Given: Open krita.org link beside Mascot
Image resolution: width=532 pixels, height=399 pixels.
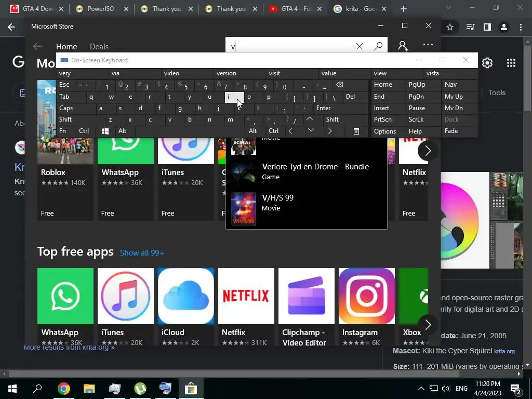Looking at the screenshot, I should click(x=504, y=352).
